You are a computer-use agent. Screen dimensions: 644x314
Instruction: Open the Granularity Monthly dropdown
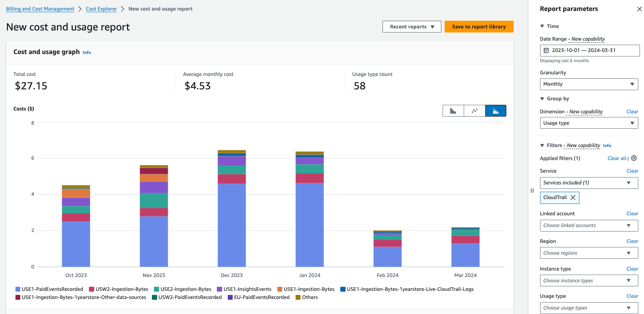[589, 84]
